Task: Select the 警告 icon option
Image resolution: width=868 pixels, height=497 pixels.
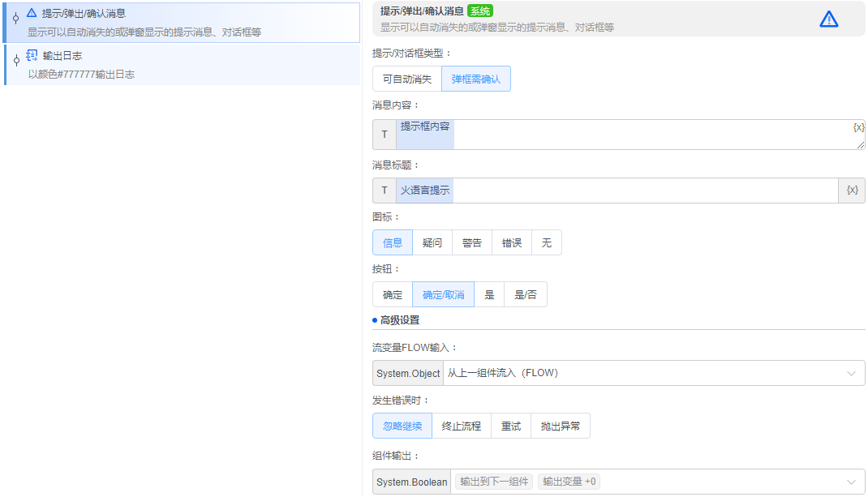Action: tap(471, 242)
